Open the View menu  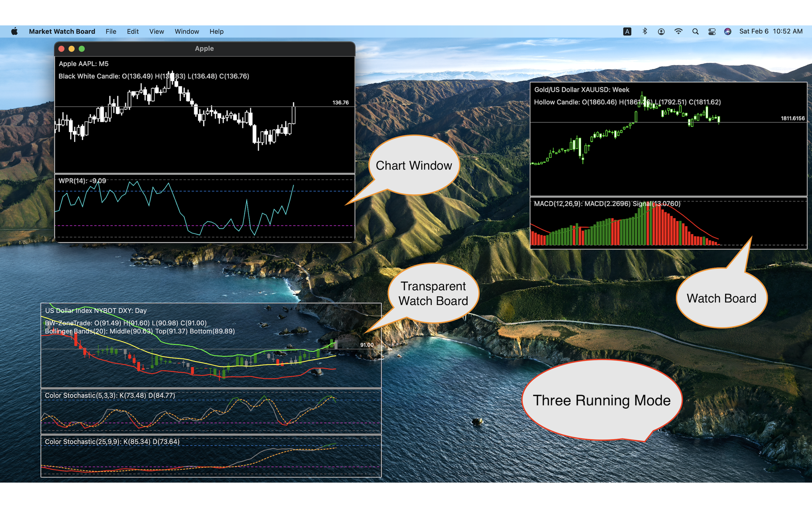click(156, 32)
